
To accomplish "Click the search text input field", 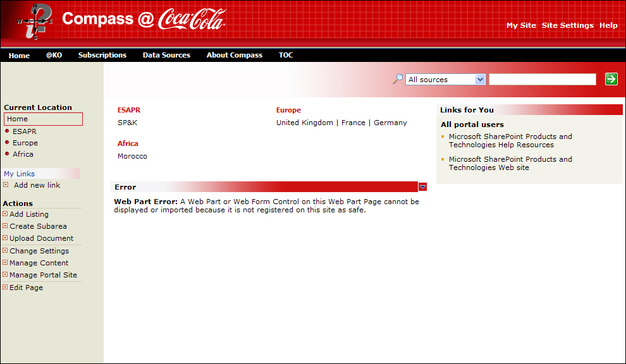I will (x=542, y=80).
